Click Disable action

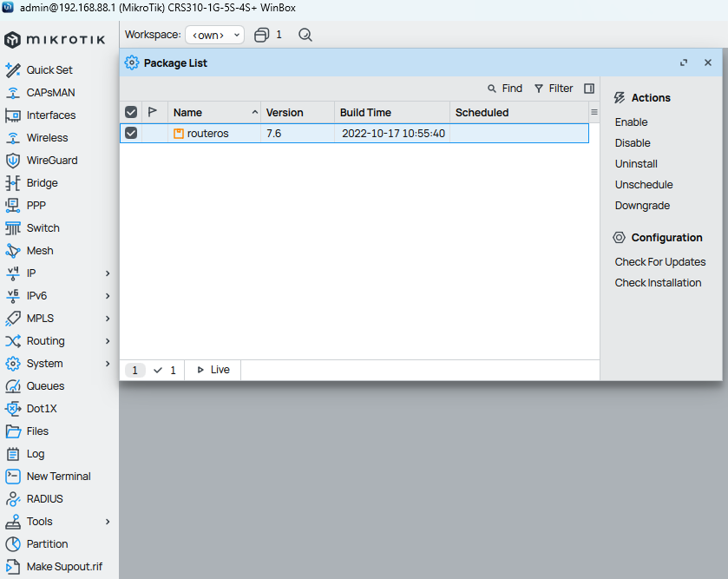[633, 143]
